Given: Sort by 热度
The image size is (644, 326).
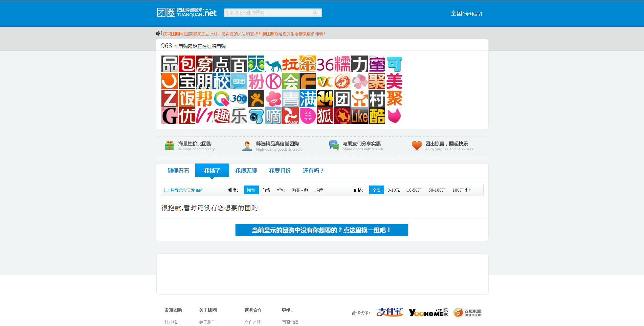Looking at the screenshot, I should 319,190.
